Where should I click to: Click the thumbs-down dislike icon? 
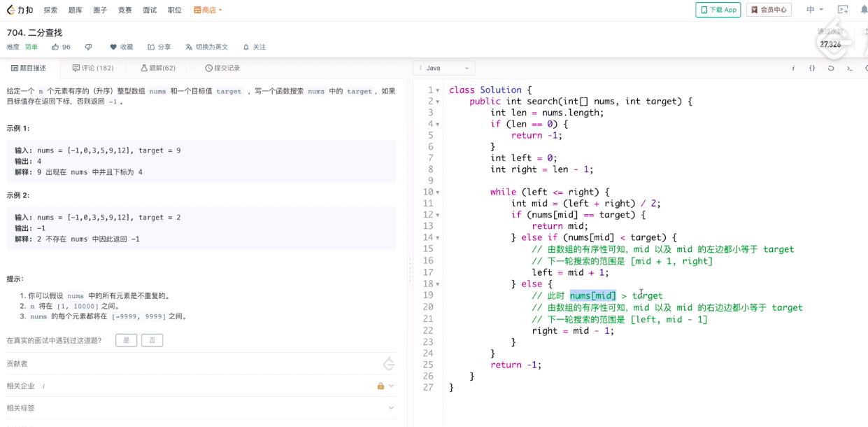(x=88, y=47)
